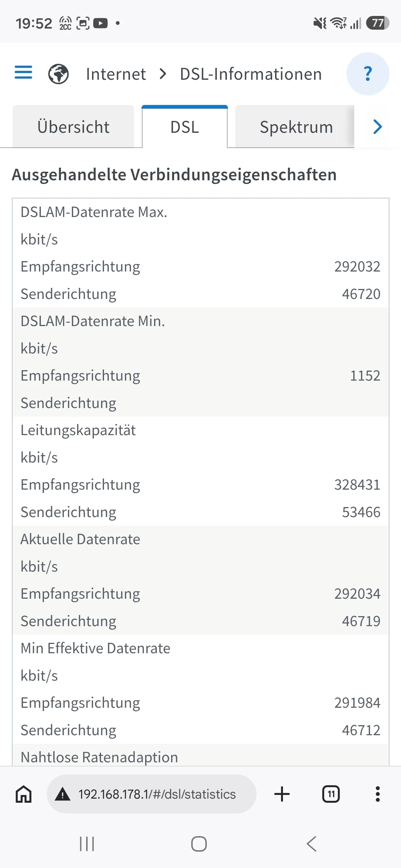Open the hamburger navigation menu
The width and height of the screenshot is (401, 868).
click(x=23, y=72)
